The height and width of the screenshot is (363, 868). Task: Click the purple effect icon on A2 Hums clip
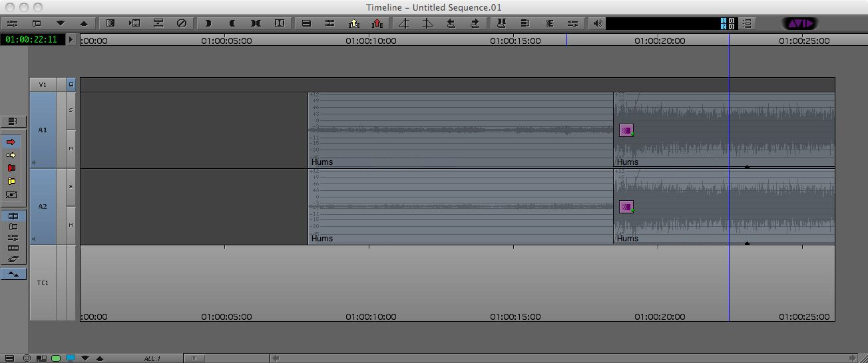[626, 207]
